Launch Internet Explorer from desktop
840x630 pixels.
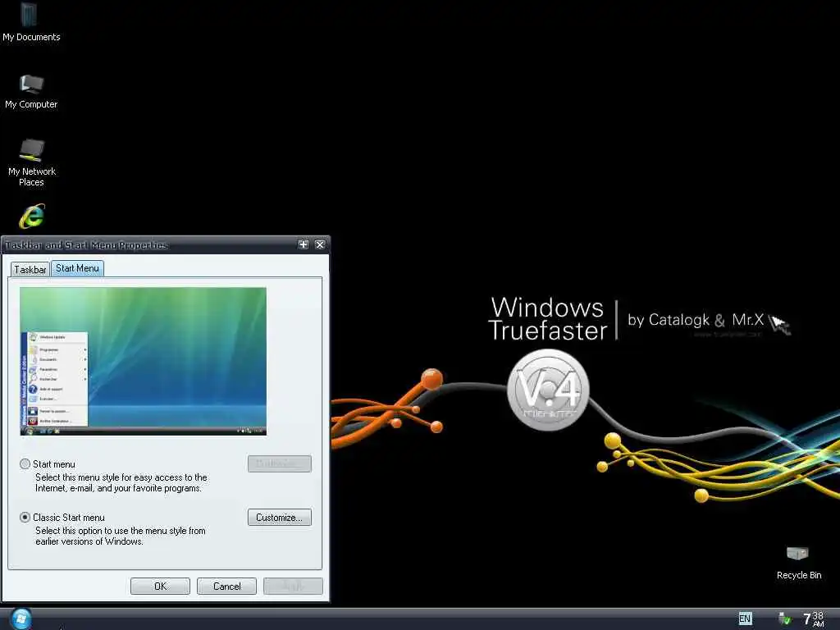(x=32, y=217)
